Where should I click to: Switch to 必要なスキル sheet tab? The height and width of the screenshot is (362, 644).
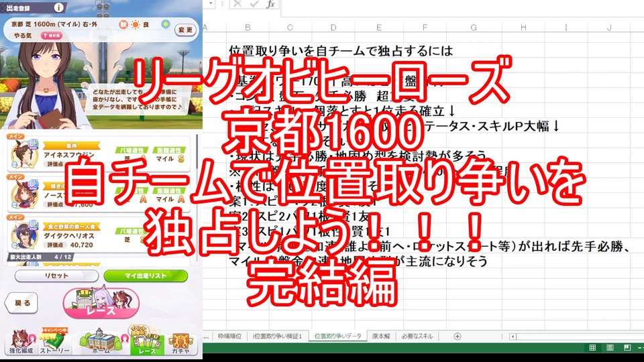(417, 336)
